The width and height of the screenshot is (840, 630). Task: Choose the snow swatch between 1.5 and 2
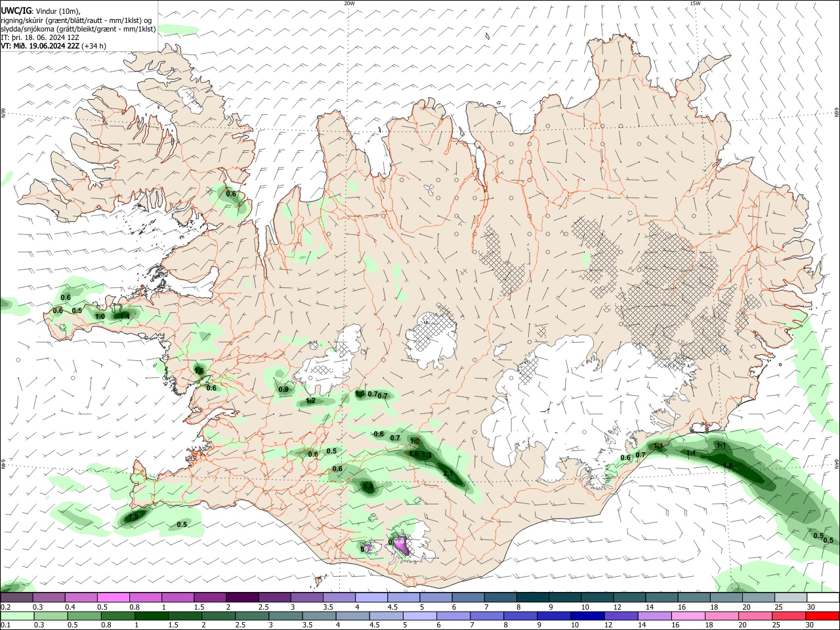pyautogui.click(x=209, y=598)
